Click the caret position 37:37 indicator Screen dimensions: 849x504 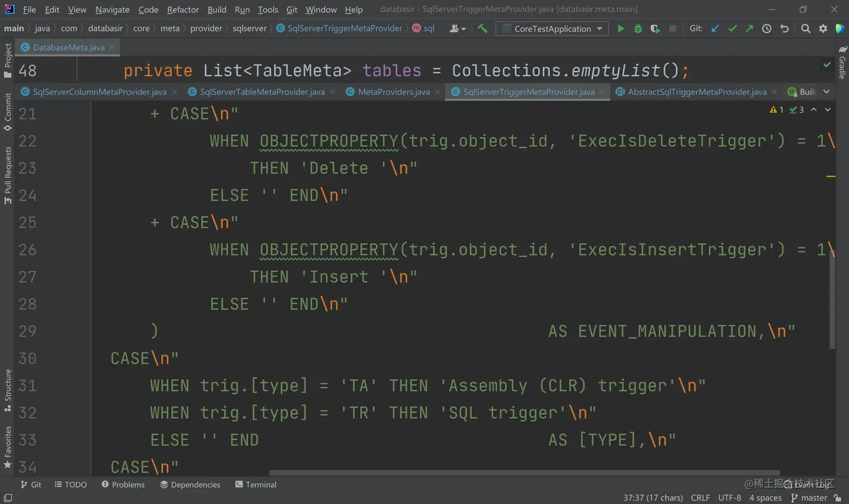coord(653,498)
